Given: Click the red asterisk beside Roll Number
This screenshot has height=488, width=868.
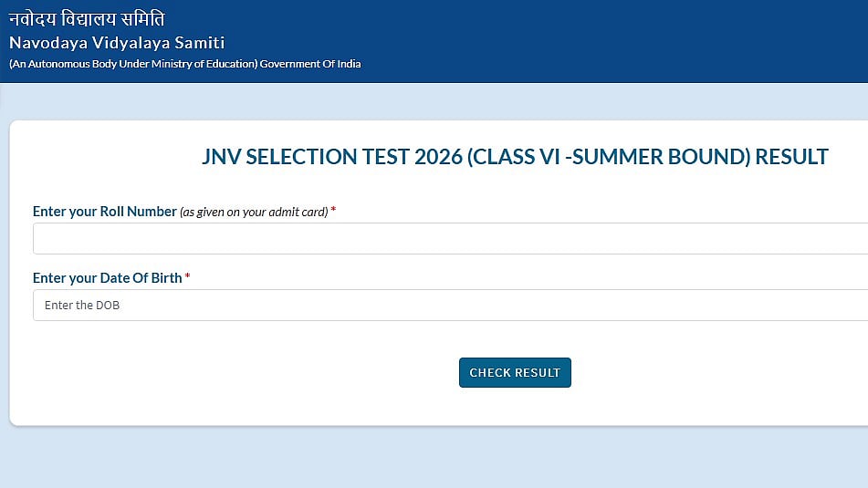Looking at the screenshot, I should 333,212.
